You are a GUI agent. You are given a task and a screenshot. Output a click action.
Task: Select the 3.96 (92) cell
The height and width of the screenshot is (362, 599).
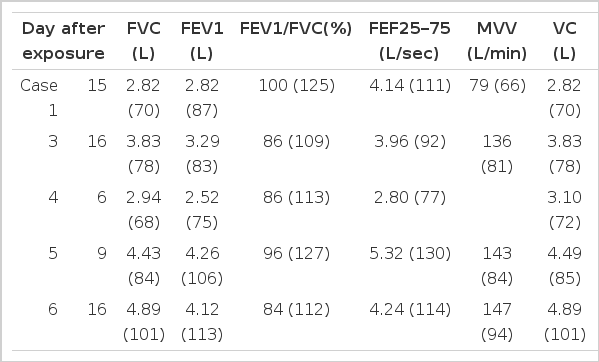(x=410, y=142)
